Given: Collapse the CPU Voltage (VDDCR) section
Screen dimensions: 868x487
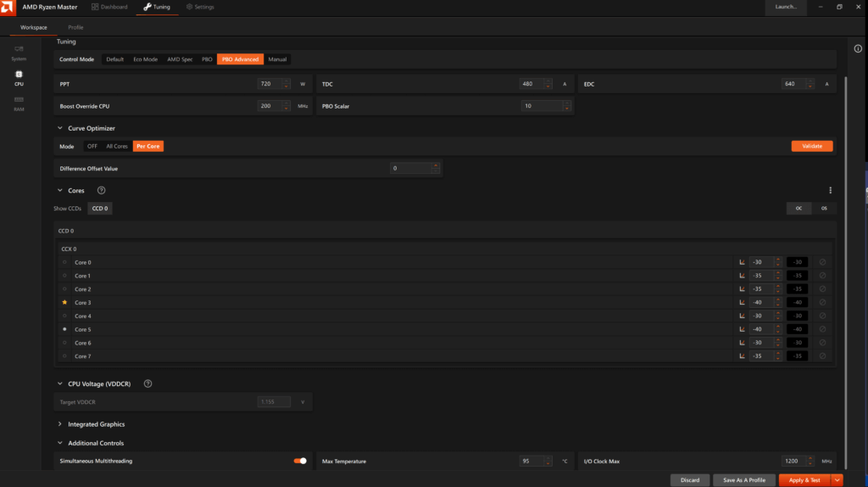Looking at the screenshot, I should click(x=60, y=383).
